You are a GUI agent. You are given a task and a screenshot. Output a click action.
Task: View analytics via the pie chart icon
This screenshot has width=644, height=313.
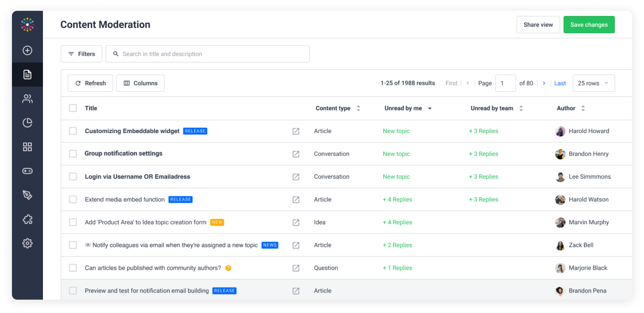coord(27,123)
